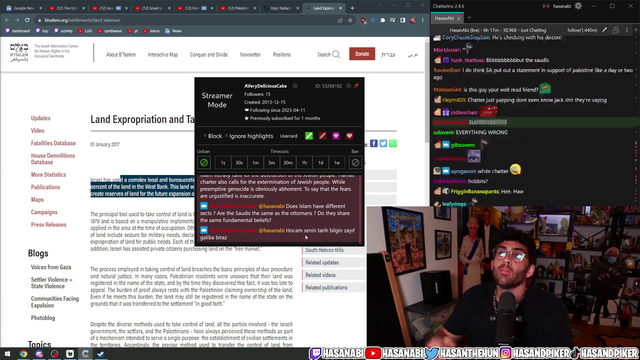Go back in Chrome browser history
Image resolution: width=640 pixels, height=360 pixels.
click(7, 20)
